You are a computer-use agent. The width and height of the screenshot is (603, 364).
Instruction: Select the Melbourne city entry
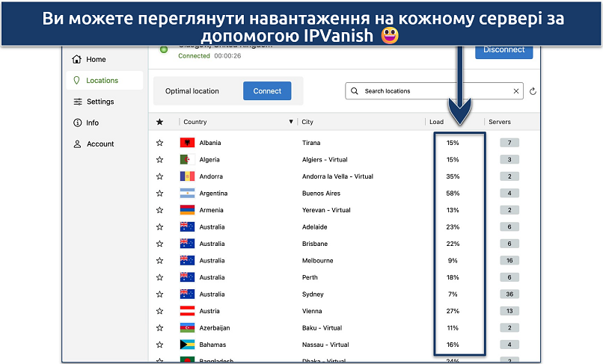pos(318,261)
